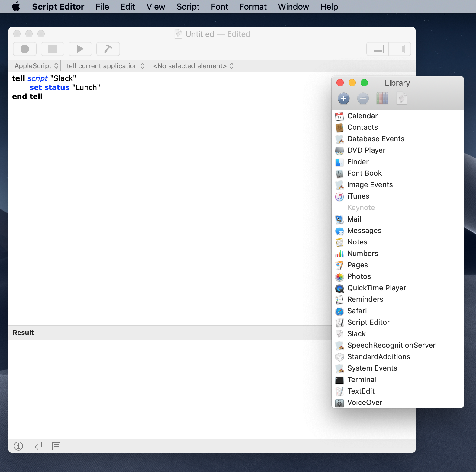Image resolution: width=476 pixels, height=472 pixels.
Task: Run the script with the play button
Action: (x=80, y=49)
